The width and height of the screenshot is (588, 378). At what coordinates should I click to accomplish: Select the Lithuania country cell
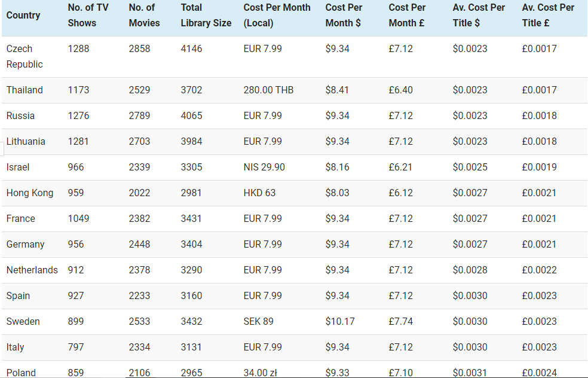(26, 142)
